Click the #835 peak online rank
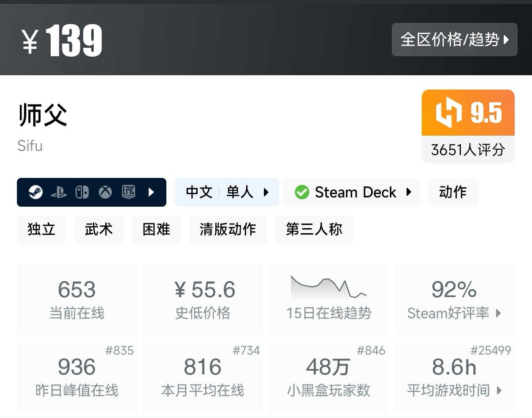 tap(119, 350)
